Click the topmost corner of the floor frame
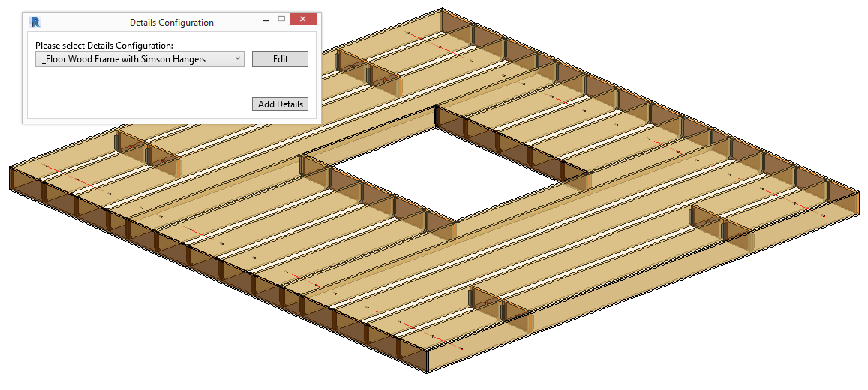868x390 pixels. pos(442,10)
